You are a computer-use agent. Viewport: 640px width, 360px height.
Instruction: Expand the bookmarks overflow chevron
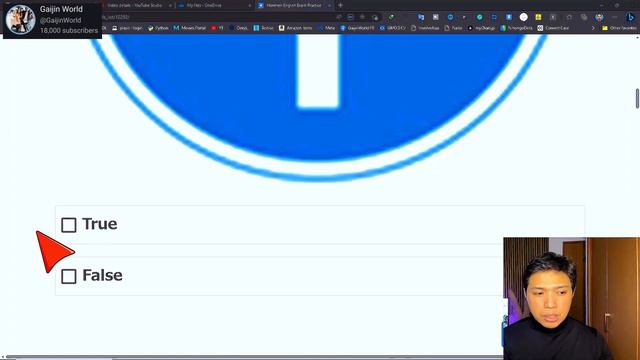point(593,28)
